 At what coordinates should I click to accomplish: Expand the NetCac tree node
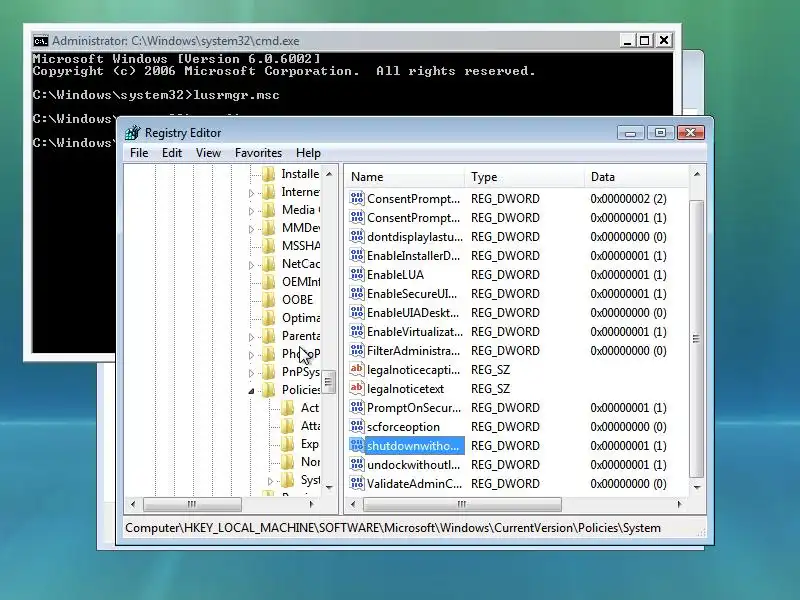point(251,265)
